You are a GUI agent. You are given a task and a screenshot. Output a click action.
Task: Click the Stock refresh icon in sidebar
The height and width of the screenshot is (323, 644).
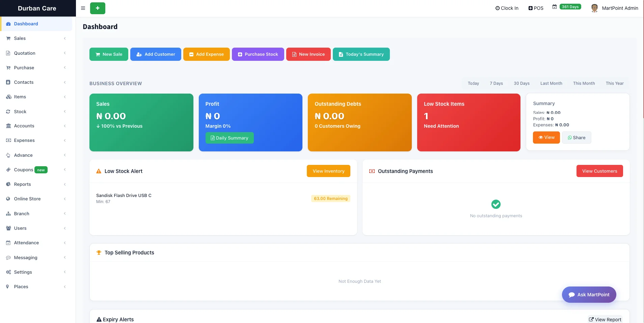click(8, 111)
